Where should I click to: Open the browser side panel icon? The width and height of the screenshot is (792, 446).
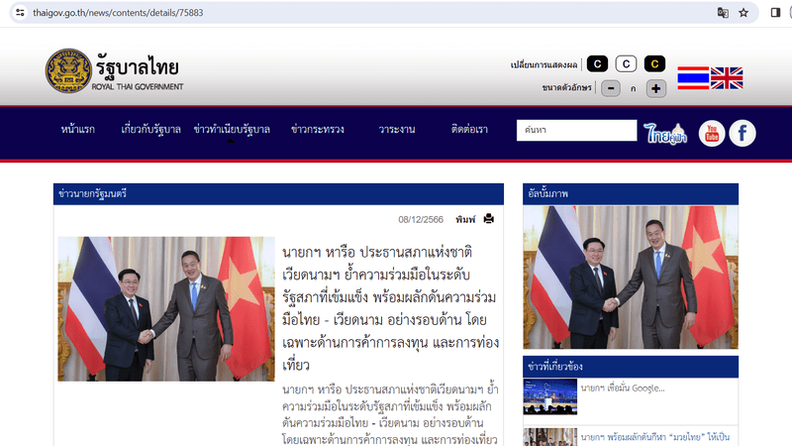(x=775, y=13)
